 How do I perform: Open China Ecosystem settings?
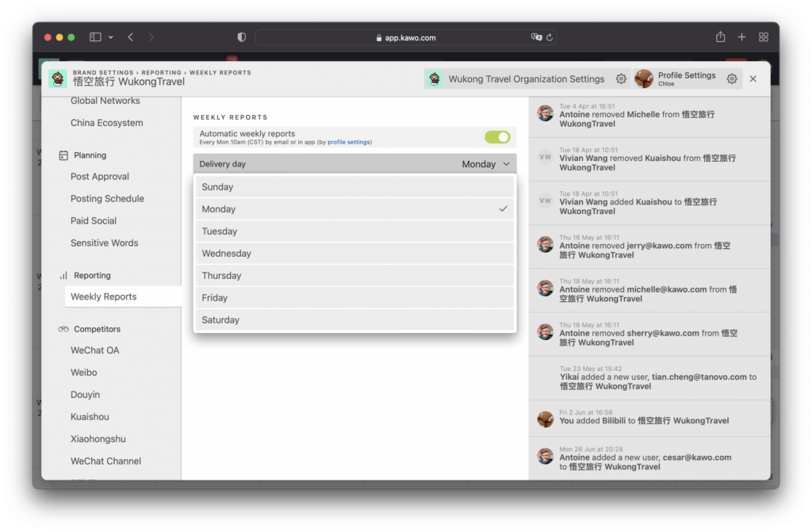point(107,123)
